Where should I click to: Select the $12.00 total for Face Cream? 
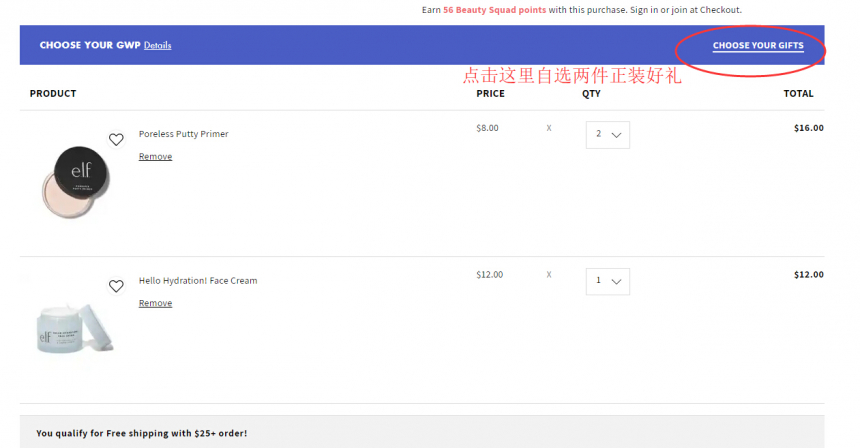tap(808, 274)
